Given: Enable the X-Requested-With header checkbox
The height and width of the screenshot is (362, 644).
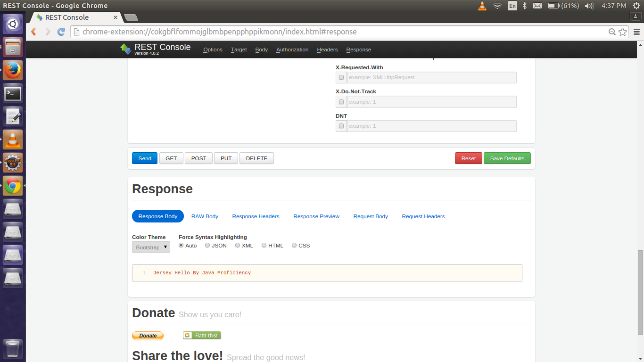Looking at the screenshot, I should coord(341,77).
